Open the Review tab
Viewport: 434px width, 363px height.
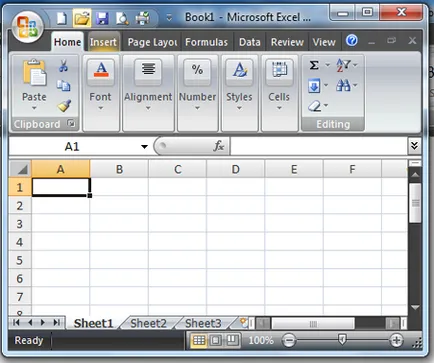point(287,42)
